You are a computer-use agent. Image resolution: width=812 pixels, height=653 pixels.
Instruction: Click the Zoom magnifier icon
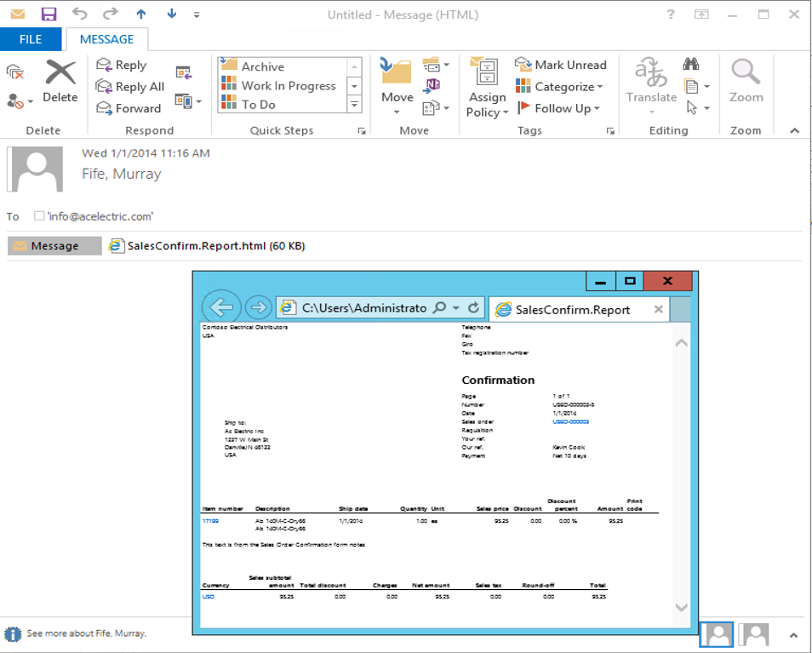746,72
